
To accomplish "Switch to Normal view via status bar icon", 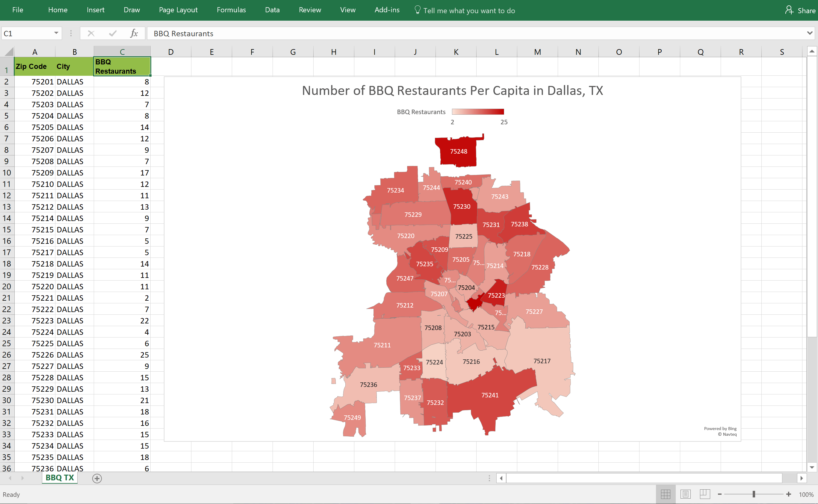I will click(x=666, y=494).
